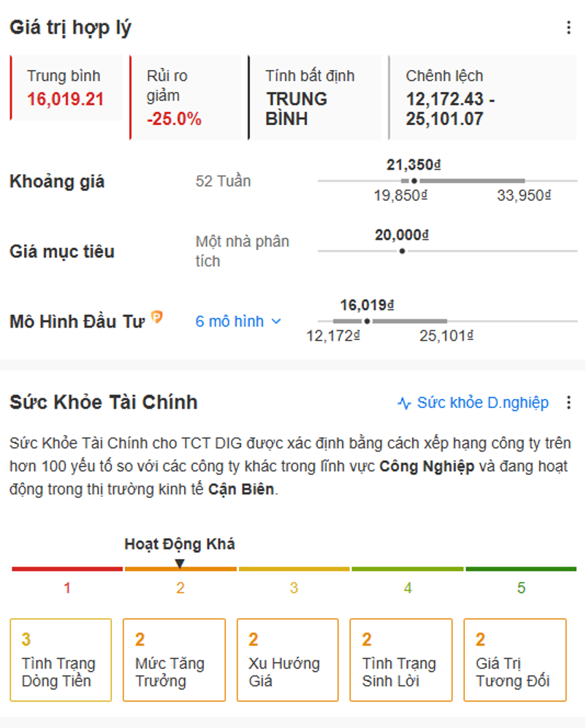Open the Sức Khỏe Tài Chính options menu
This screenshot has width=586, height=728.
568,403
